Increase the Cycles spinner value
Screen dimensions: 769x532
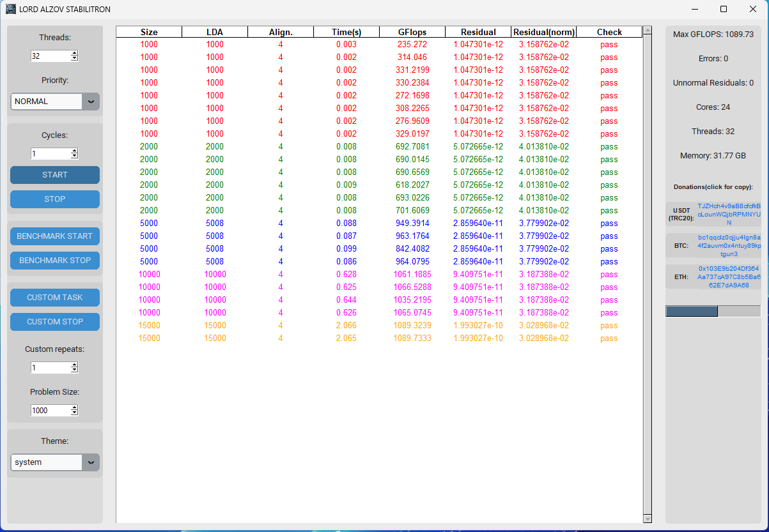pos(75,151)
